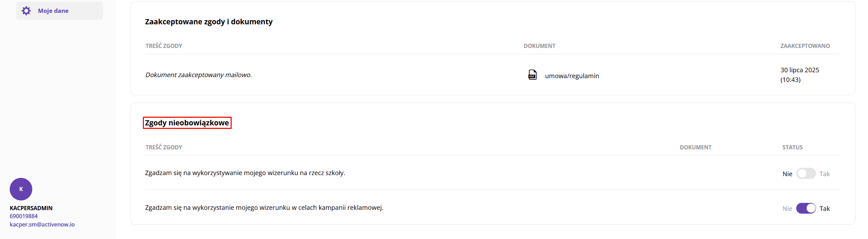868x239 pixels.
Task: Click the kacper.sm@activenow.io email link
Action: pos(42,224)
